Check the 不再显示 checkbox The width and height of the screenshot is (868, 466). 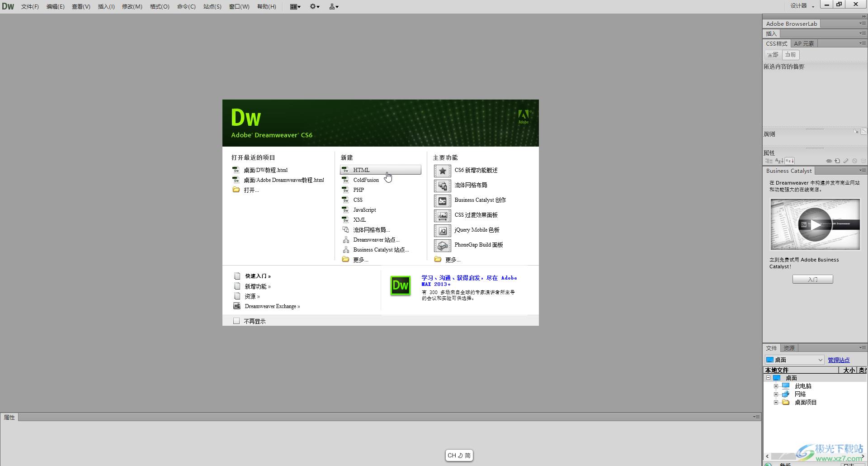(236, 321)
